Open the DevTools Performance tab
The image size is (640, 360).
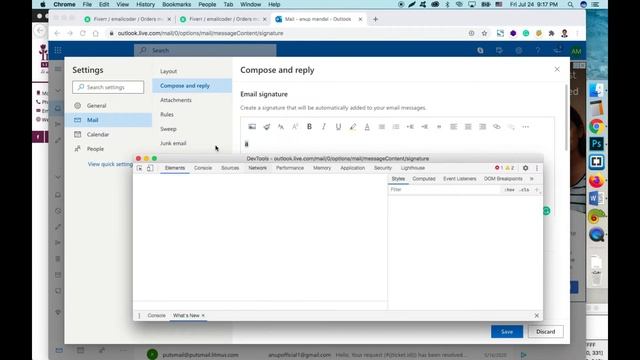(290, 168)
